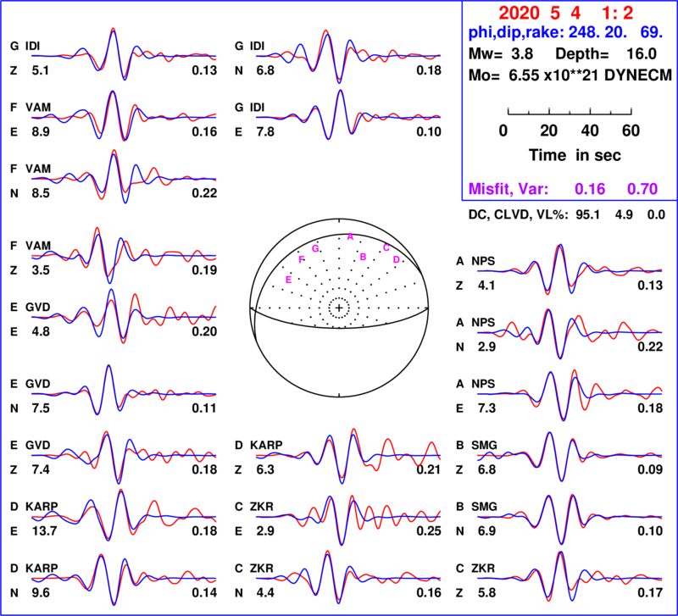This screenshot has height=616, width=678.
Task: Select misfit "0.20" on GVD E trace
Action: (204, 331)
